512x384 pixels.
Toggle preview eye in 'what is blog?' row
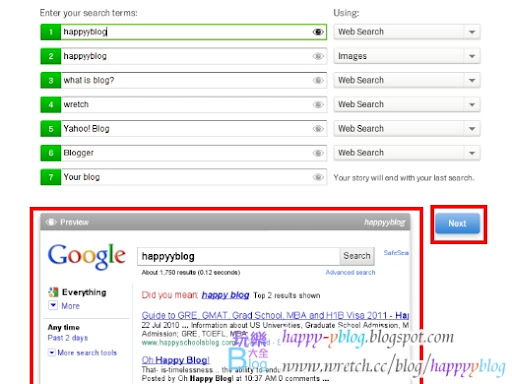tap(318, 80)
